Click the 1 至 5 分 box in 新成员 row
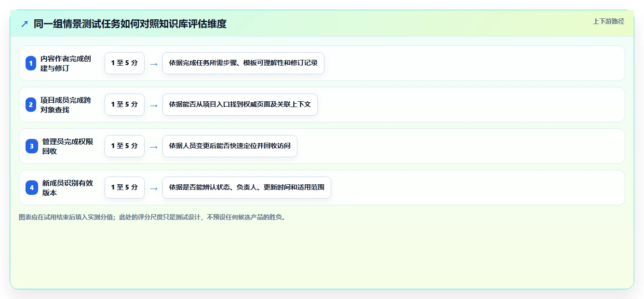The width and height of the screenshot is (644, 299). click(124, 188)
